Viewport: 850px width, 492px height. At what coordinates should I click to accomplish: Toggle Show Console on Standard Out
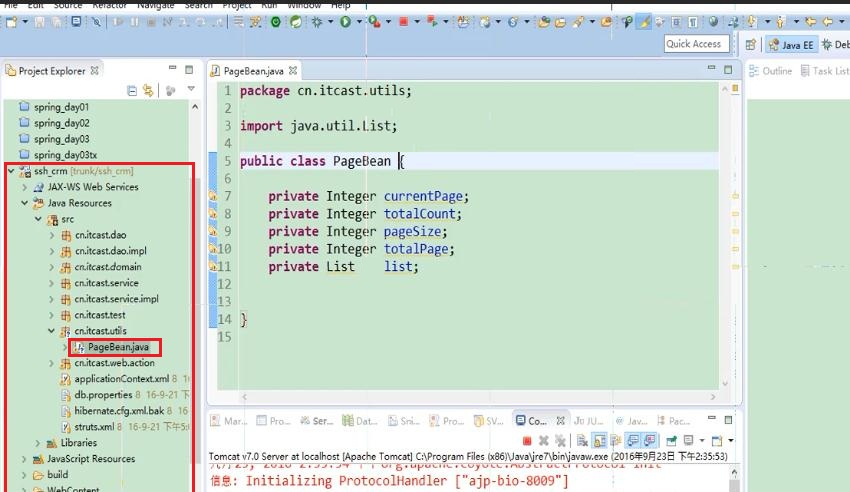click(632, 441)
